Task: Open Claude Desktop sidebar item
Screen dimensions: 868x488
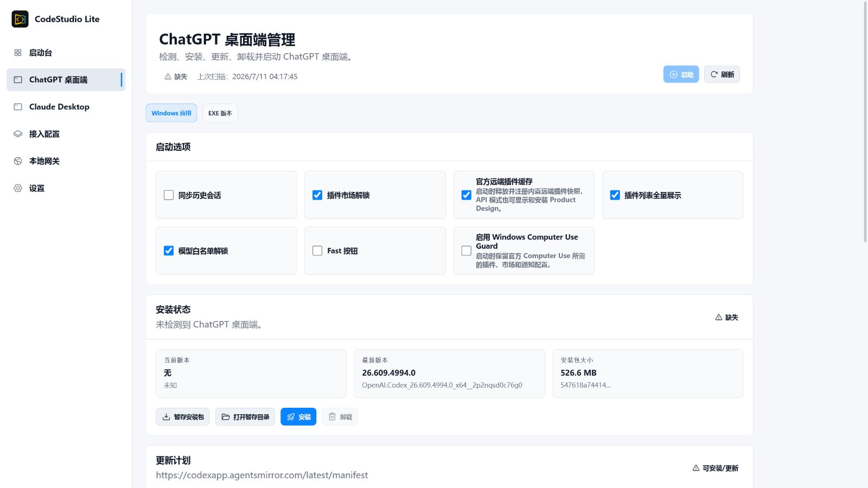Action: click(x=66, y=107)
